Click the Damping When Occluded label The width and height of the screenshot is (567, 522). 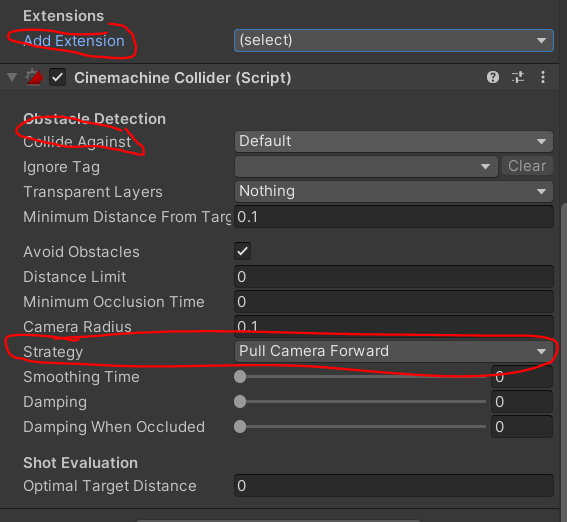[x=114, y=427]
